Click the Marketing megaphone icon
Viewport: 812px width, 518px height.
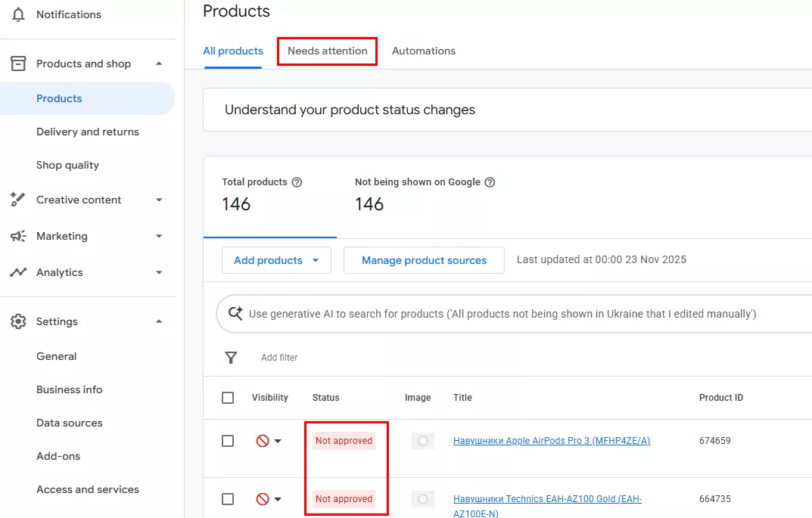pyautogui.click(x=18, y=236)
